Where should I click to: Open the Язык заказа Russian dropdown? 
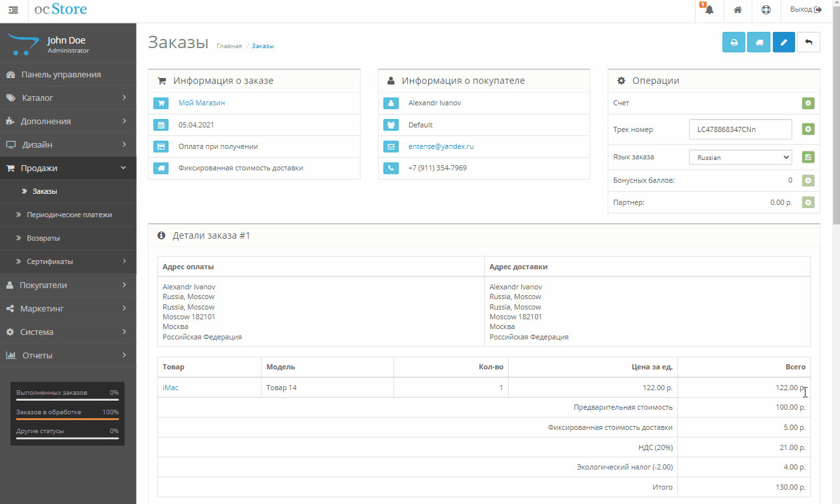click(740, 157)
